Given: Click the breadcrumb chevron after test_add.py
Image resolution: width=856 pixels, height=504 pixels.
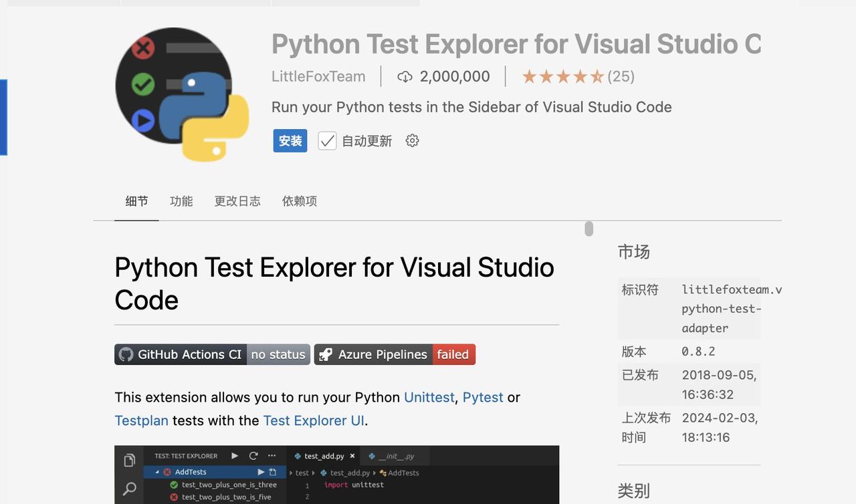Looking at the screenshot, I should click(x=374, y=473).
